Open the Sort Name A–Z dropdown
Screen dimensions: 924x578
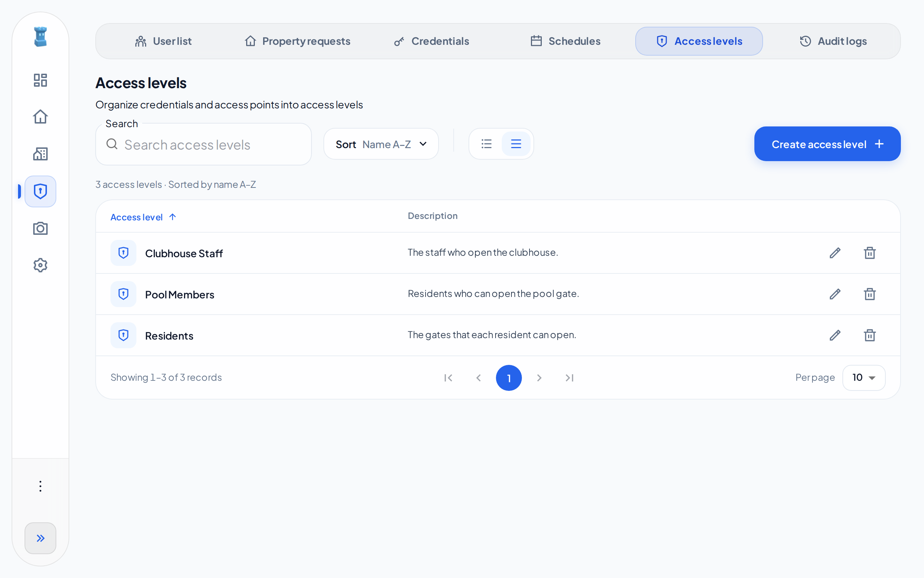click(381, 144)
